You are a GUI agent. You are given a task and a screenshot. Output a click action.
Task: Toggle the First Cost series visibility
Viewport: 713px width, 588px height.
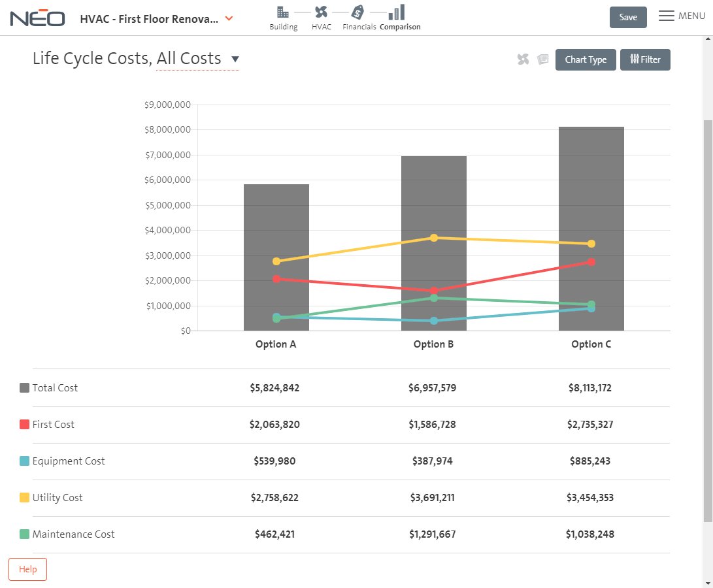click(x=23, y=424)
